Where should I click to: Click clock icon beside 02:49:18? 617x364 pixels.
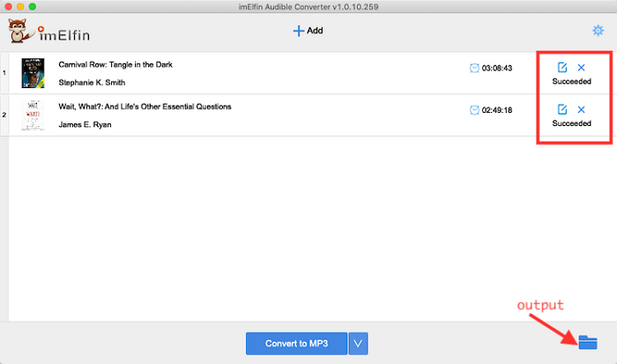point(474,110)
